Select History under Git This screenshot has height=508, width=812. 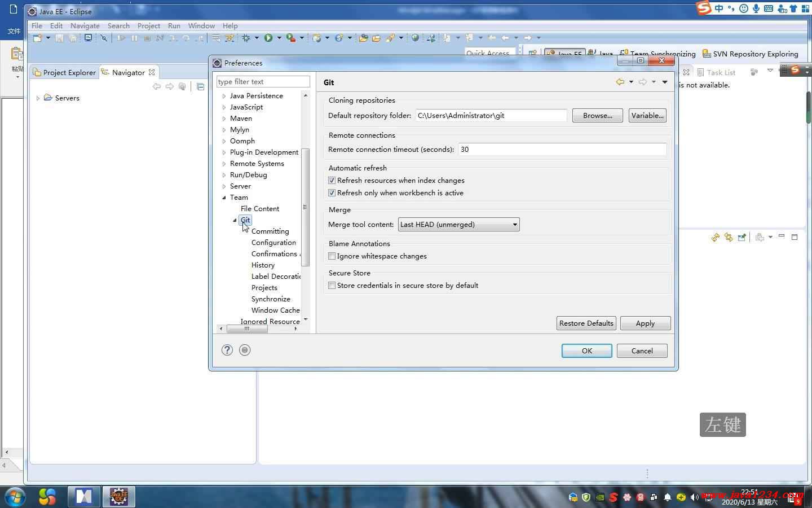click(x=263, y=265)
